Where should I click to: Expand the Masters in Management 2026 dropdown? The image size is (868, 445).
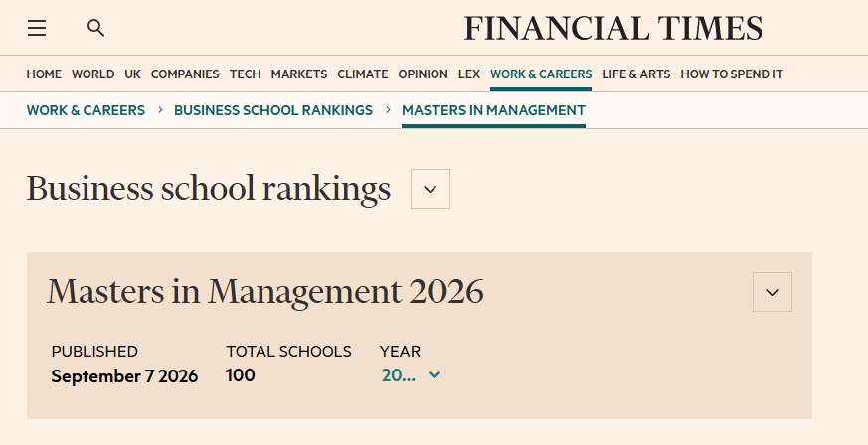773,292
